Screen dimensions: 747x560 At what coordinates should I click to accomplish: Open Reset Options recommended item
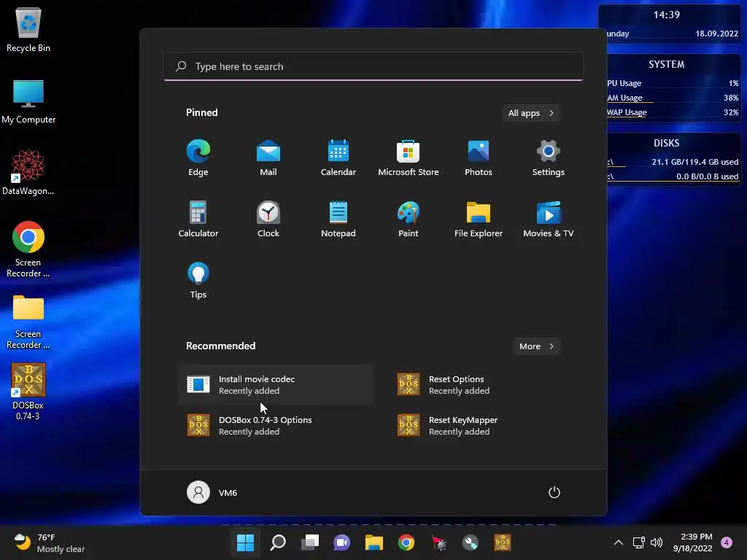pos(486,385)
